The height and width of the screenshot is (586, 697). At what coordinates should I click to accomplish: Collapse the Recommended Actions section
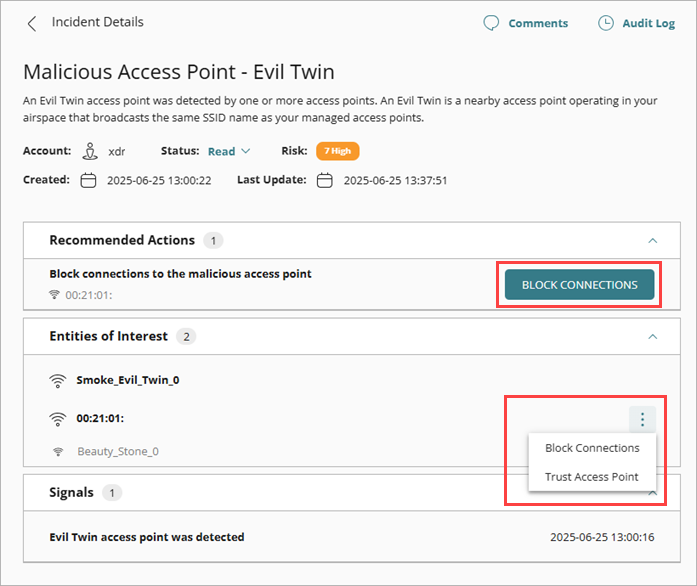[x=653, y=241]
